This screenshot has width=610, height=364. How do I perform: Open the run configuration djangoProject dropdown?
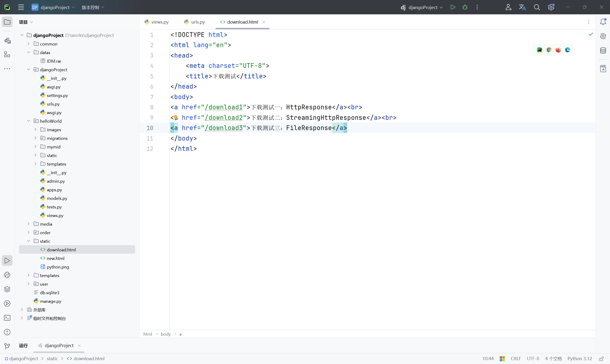(421, 7)
